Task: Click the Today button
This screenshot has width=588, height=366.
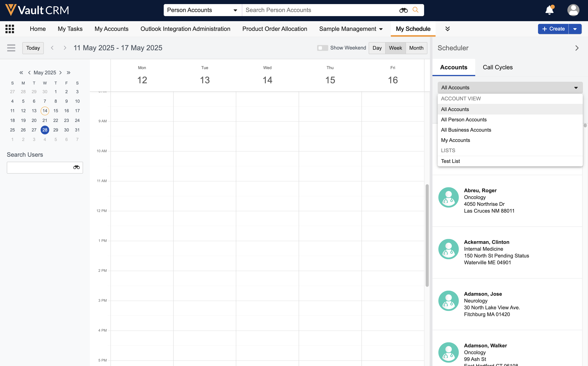Action: [x=33, y=48]
